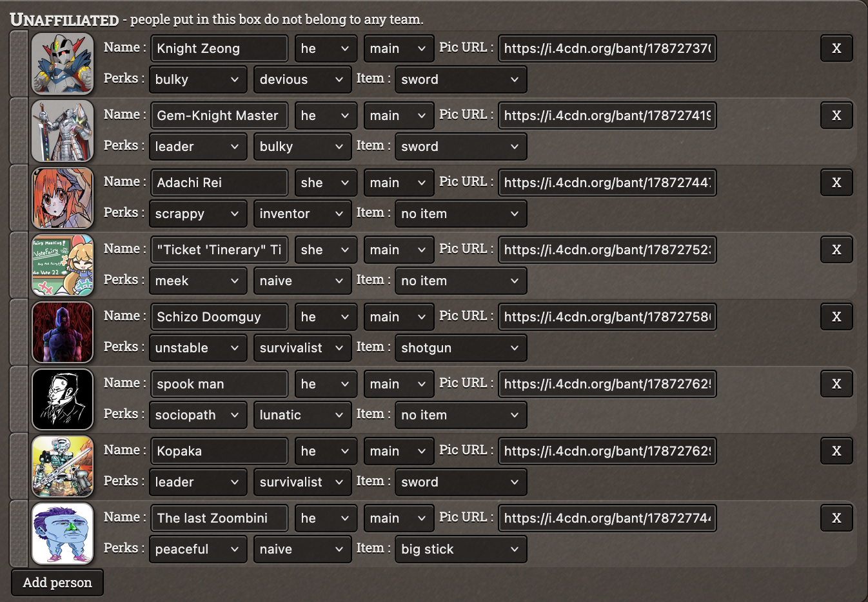Click The last Zoombini's Pic URL field

607,518
